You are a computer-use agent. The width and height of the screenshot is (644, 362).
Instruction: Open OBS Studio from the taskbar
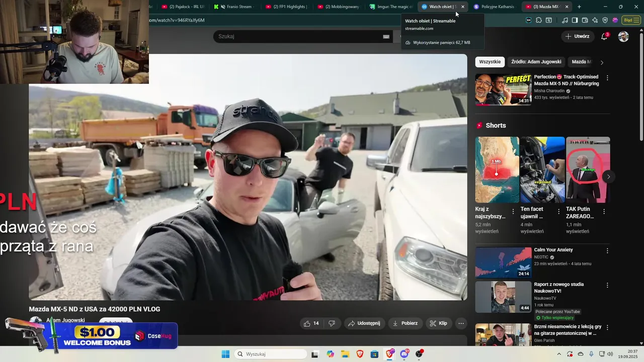[419, 354]
